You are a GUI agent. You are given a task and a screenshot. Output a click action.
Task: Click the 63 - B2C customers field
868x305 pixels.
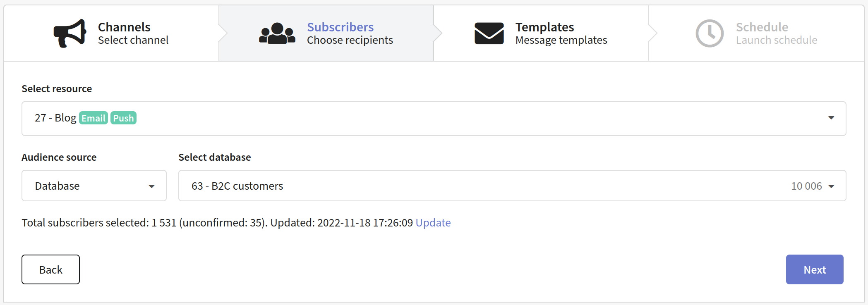(512, 186)
